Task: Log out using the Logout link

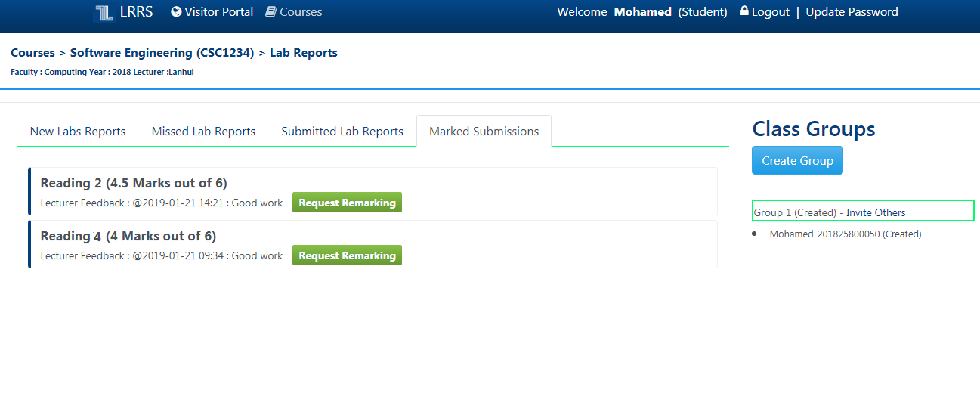Action: coord(770,12)
